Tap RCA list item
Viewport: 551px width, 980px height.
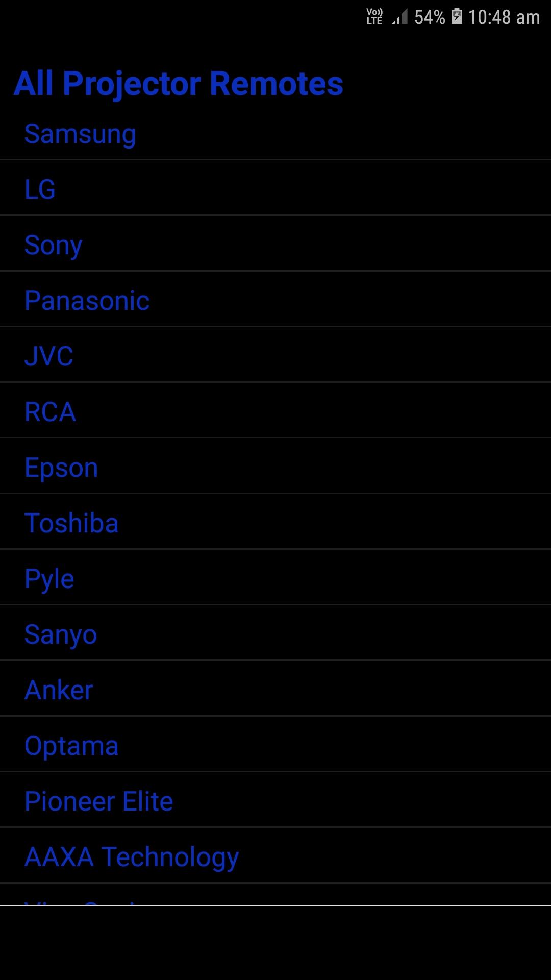pos(275,410)
